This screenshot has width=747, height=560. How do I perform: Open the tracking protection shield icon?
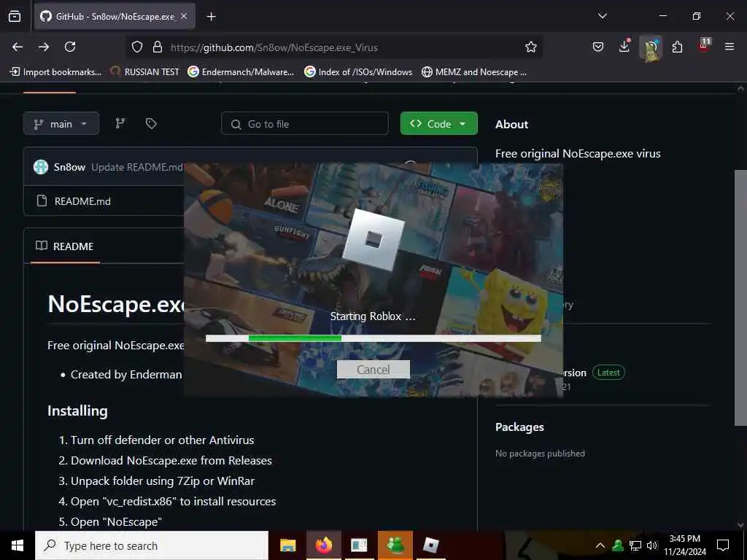coord(137,47)
